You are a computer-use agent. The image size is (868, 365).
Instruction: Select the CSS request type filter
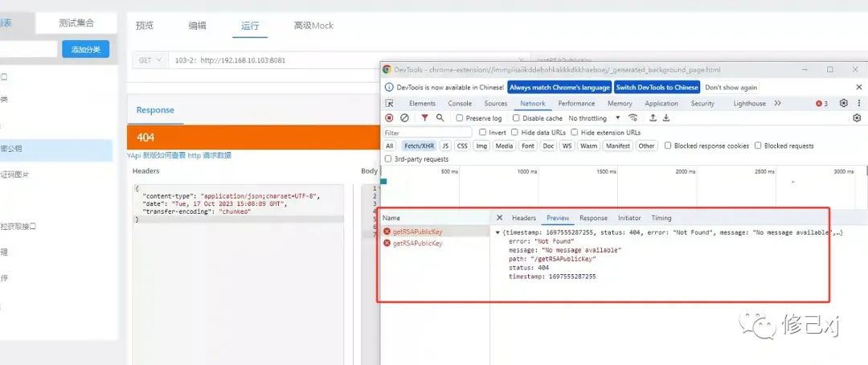[x=462, y=146]
